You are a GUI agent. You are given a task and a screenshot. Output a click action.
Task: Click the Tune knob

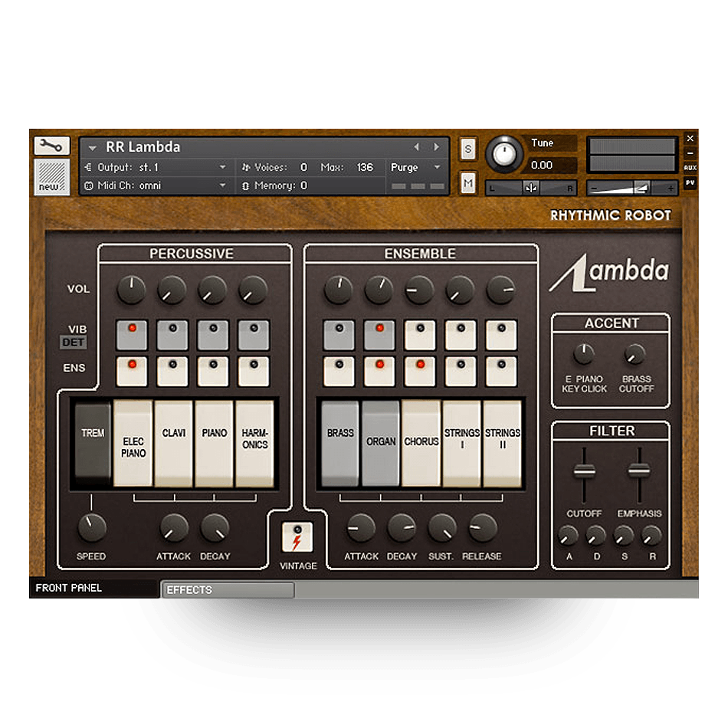point(503,154)
